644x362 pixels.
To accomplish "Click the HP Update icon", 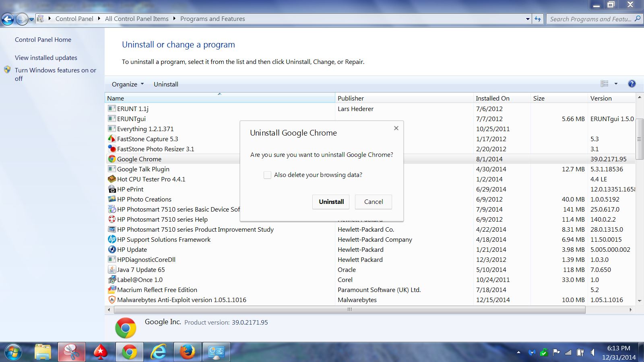I will point(112,249).
